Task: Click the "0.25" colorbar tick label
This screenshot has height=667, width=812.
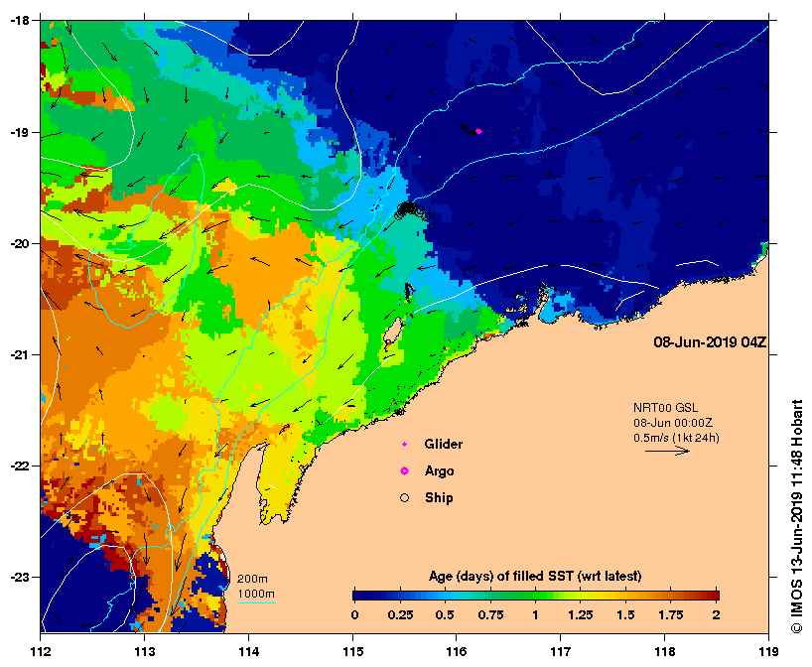Action: 400,615
